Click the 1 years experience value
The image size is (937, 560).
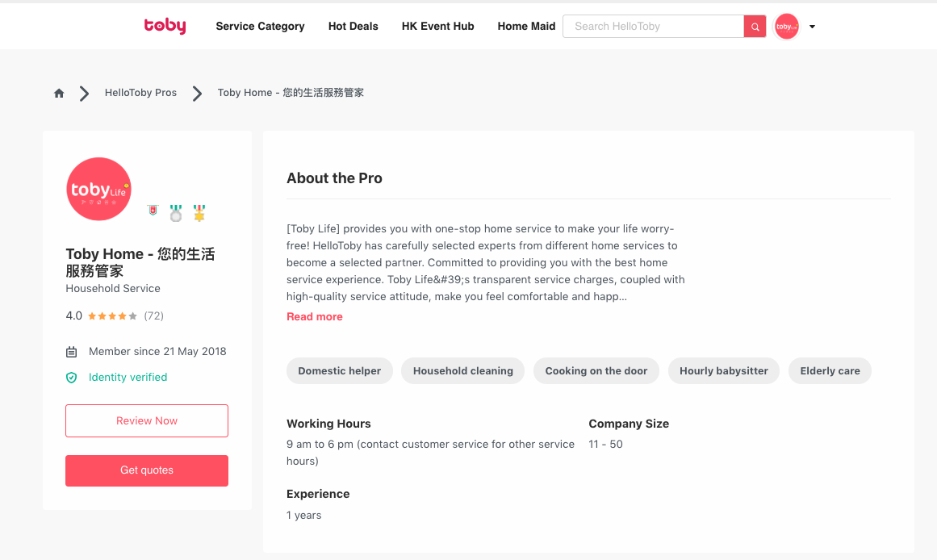pos(303,516)
